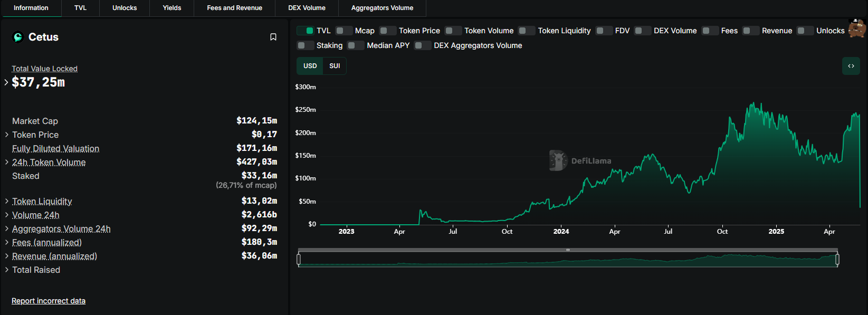868x315 pixels.
Task: Click the $171,16m valuation value
Action: pos(257,148)
